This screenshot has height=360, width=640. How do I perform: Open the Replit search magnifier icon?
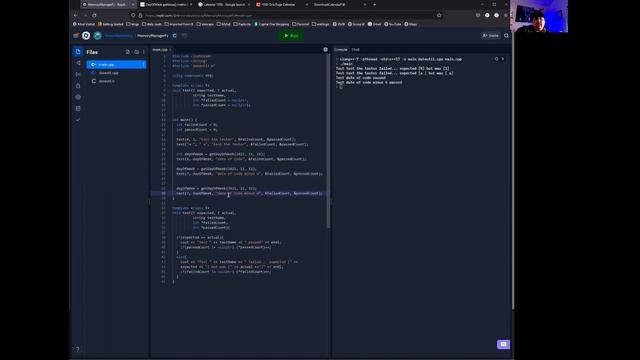click(507, 36)
